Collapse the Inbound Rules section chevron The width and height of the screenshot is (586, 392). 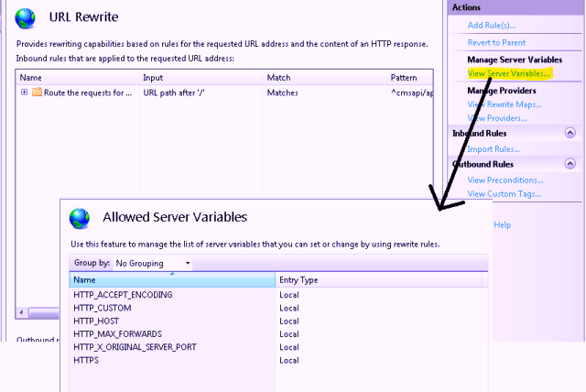pos(570,133)
